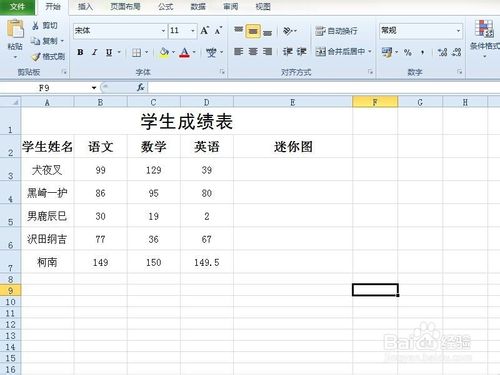Switch to 开始 Home tab
This screenshot has height=375, width=500.
point(53,7)
